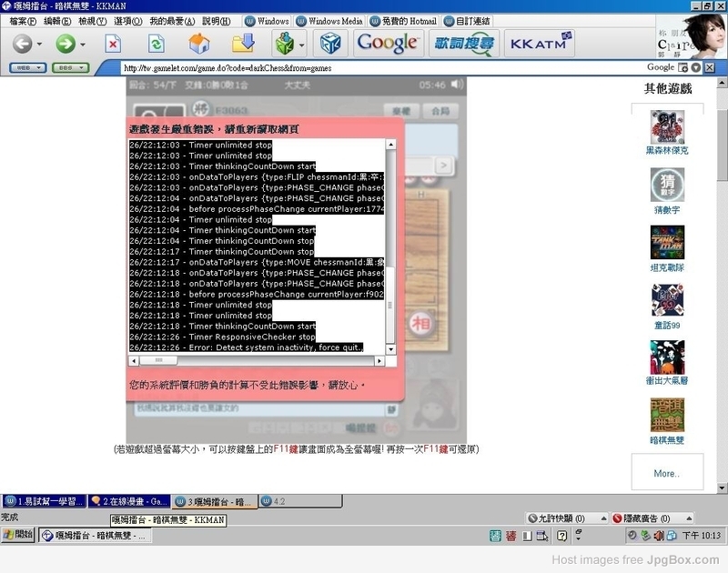The width and height of the screenshot is (728, 573).
Task: Toggle 允許快顯 popup allow option
Action: click(x=556, y=518)
